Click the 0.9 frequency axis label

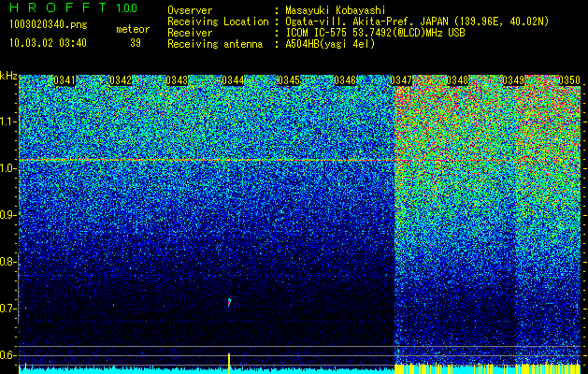tap(8, 215)
